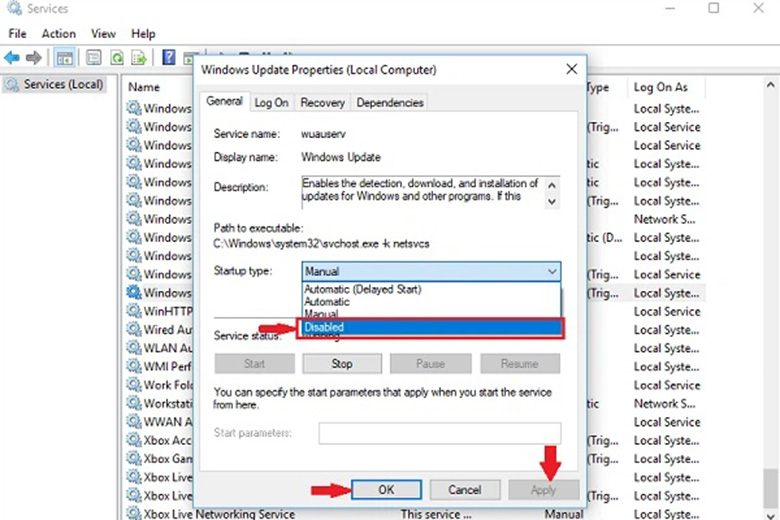Viewport: 780px width, 520px height.
Task: Select the Workstati service name
Action: 168,403
